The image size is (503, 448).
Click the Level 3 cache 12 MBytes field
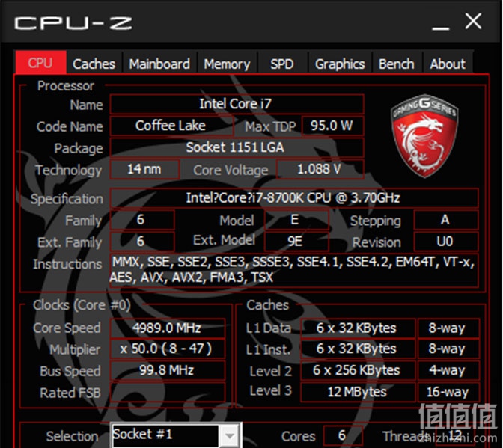coord(358,392)
